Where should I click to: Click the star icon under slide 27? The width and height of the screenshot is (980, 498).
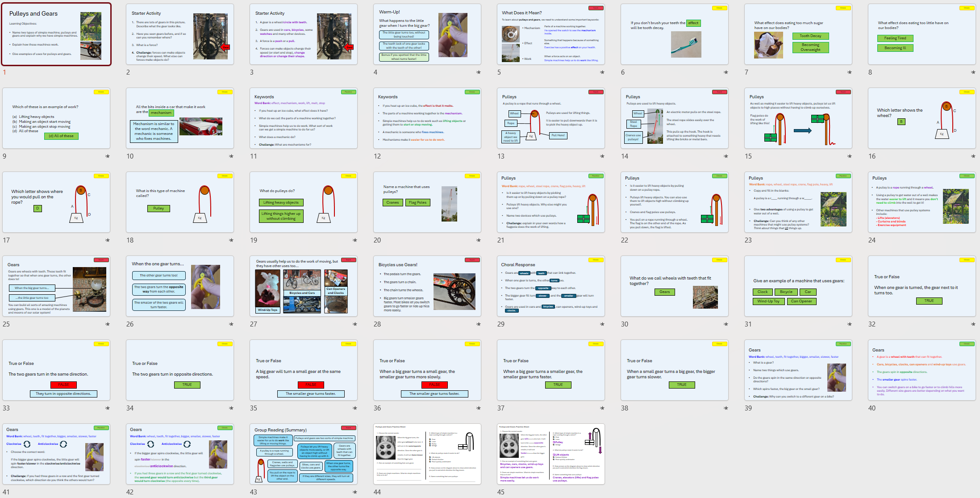coord(354,324)
